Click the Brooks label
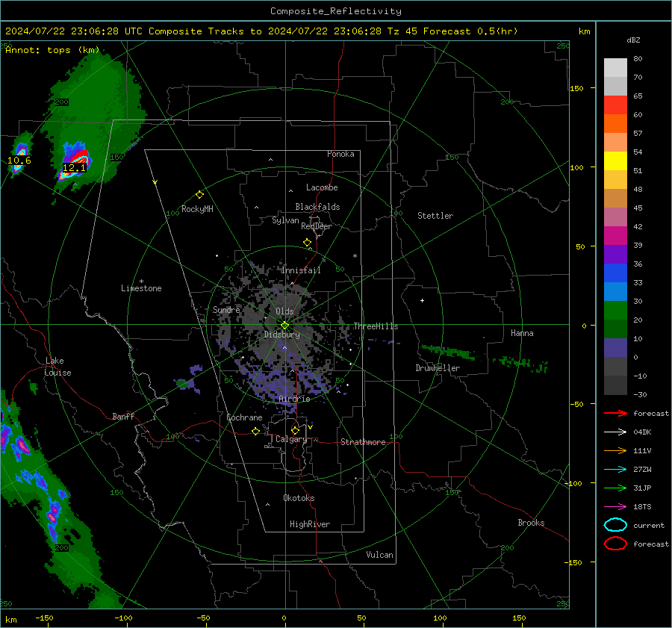This screenshot has width=672, height=628. [531, 523]
